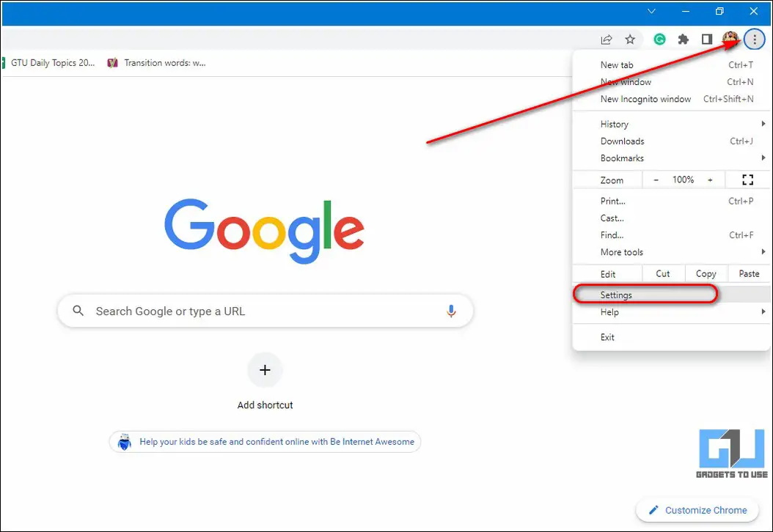773x532 pixels.
Task: Select Cast... menu entry
Action: point(671,218)
